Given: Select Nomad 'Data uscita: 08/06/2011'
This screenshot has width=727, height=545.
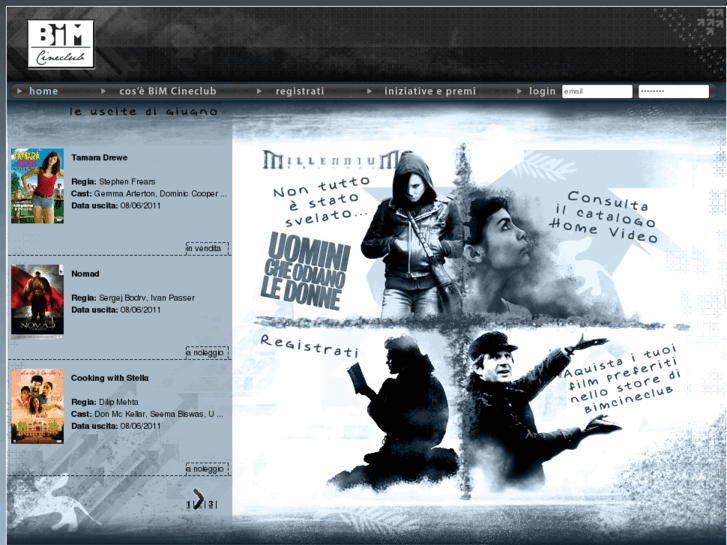Looking at the screenshot, I should pos(116,310).
